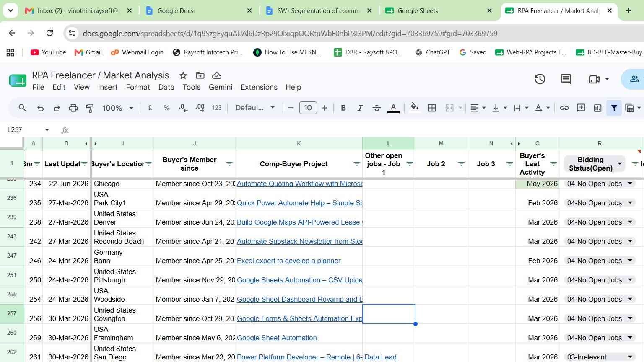Click the borders icon
The width and height of the screenshot is (644, 362).
tap(432, 108)
